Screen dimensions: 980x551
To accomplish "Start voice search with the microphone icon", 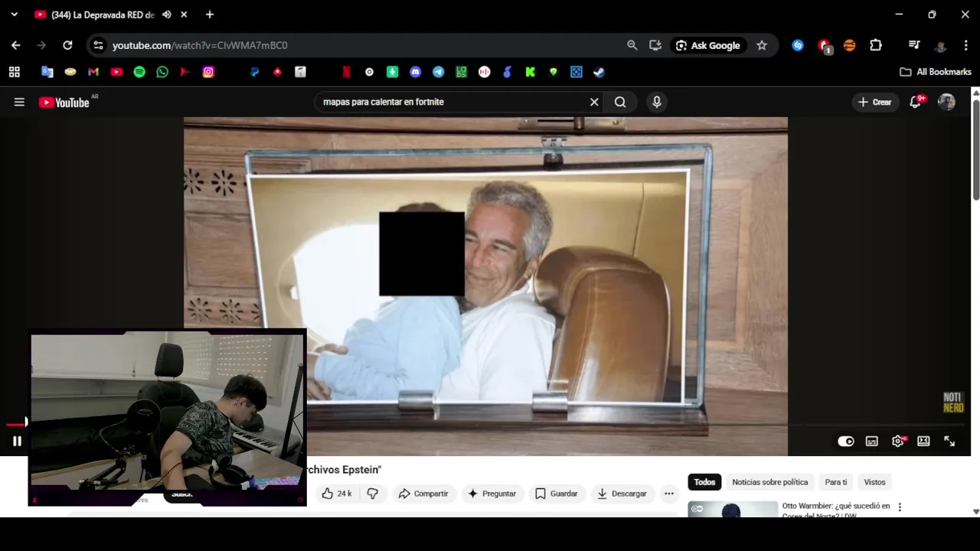I will coord(656,102).
